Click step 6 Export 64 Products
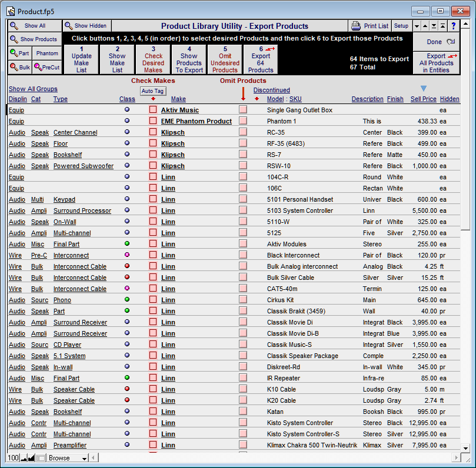Screen dimensions: 476x468 (x=261, y=59)
